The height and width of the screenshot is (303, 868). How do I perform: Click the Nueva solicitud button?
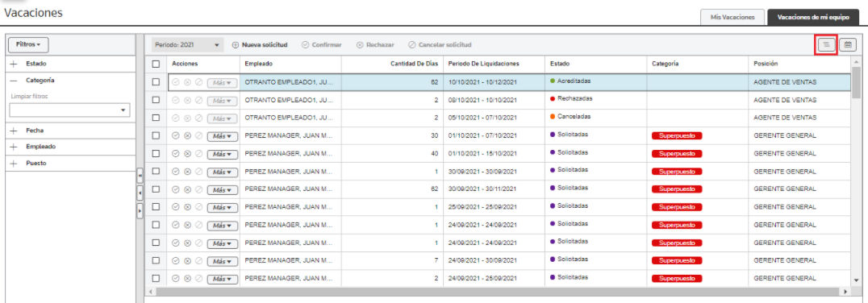tap(259, 45)
